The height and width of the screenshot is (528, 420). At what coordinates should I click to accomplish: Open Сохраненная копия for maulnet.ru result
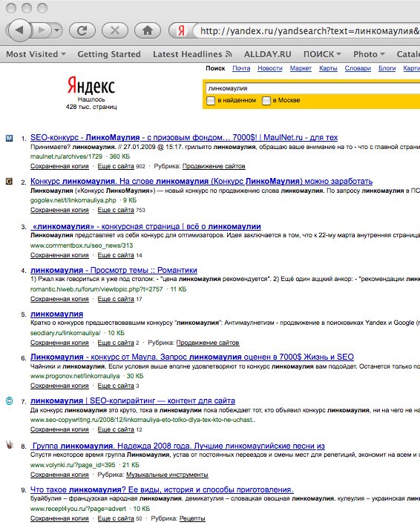59,166
